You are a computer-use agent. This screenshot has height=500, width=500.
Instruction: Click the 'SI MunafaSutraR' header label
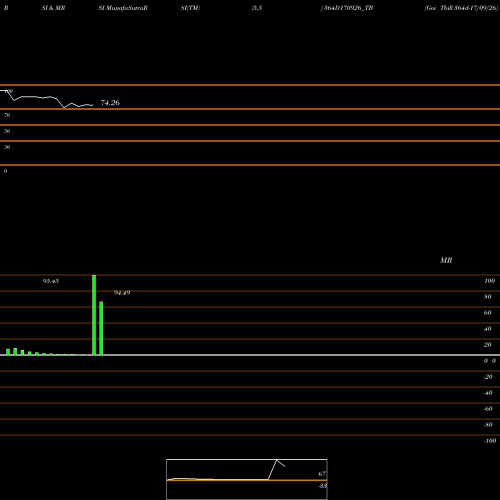[x=123, y=8]
